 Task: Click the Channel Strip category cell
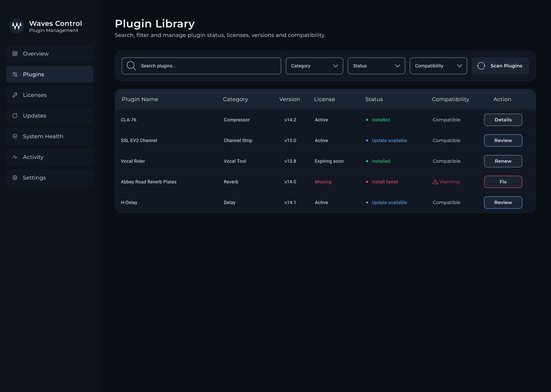coord(238,140)
